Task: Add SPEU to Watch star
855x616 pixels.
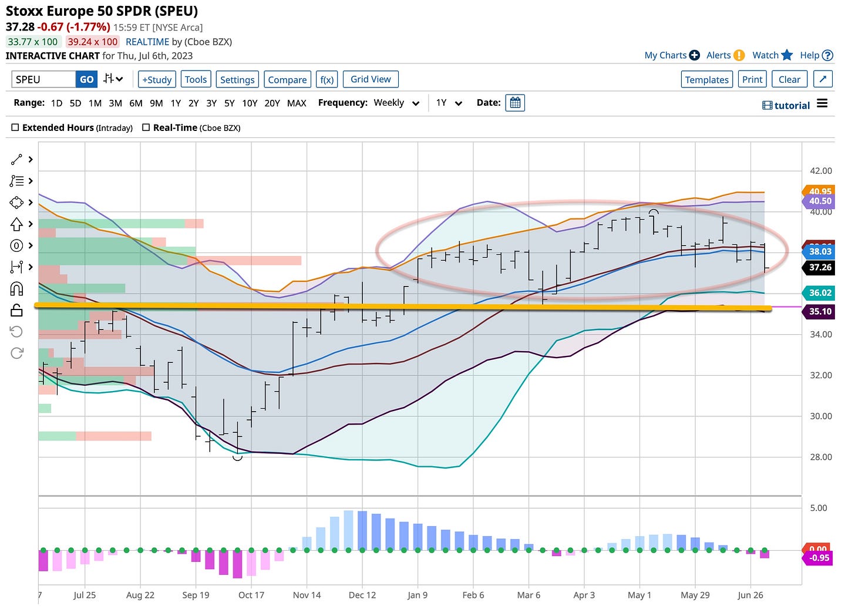Action: point(787,55)
